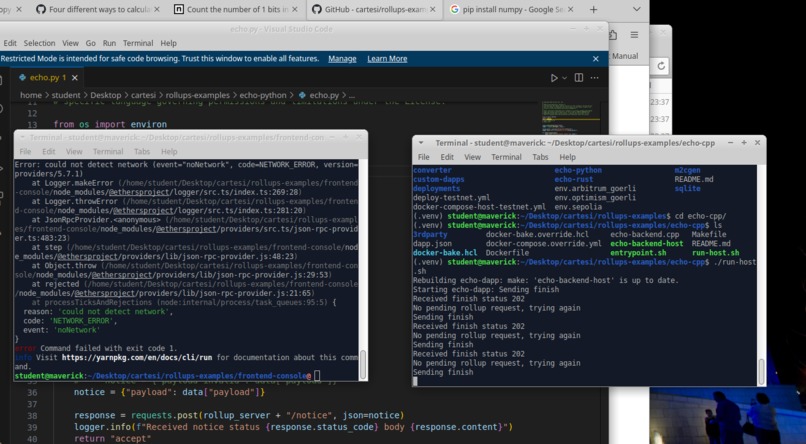The height and width of the screenshot is (444, 806).
Task: Click the Run Python File play icon
Action: (554, 78)
